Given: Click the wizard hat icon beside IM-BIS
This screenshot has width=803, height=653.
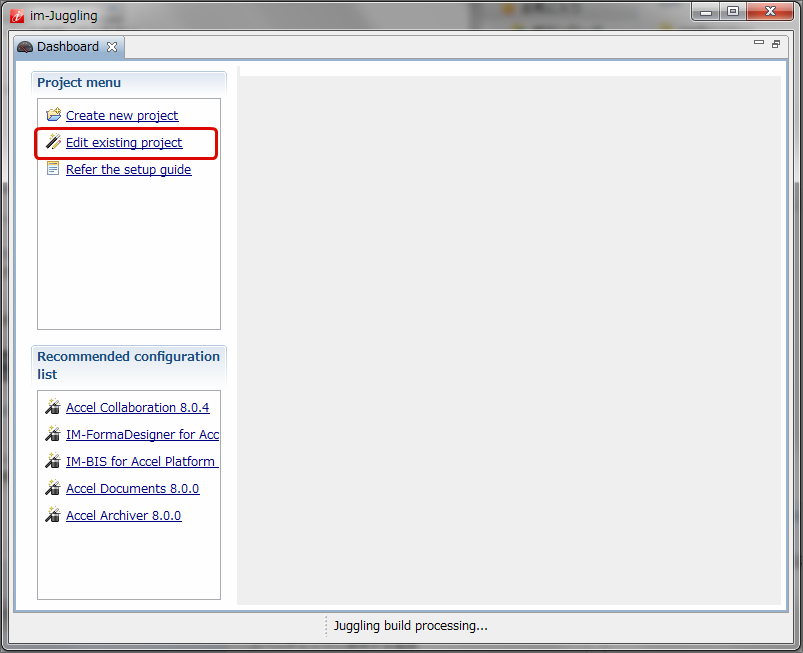Looking at the screenshot, I should (53, 461).
